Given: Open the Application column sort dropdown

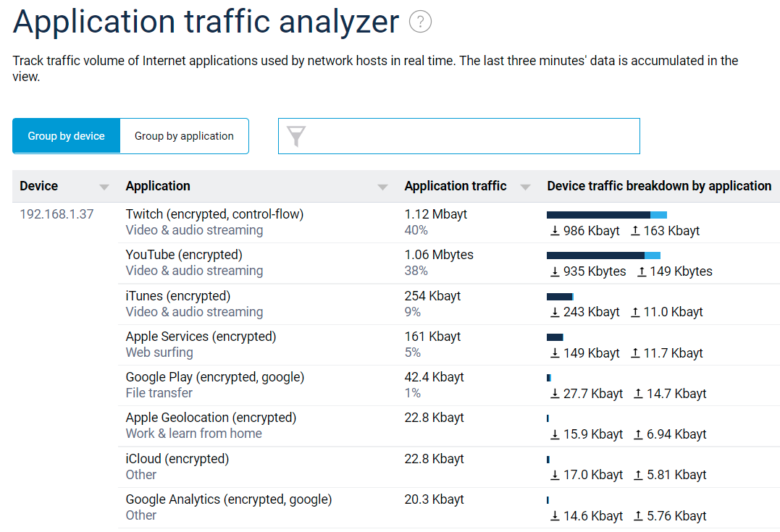Looking at the screenshot, I should tap(382, 186).
